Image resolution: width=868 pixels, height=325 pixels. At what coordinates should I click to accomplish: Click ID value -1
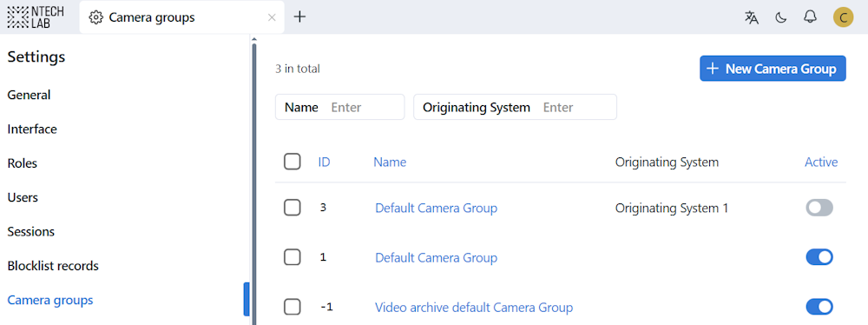point(326,307)
